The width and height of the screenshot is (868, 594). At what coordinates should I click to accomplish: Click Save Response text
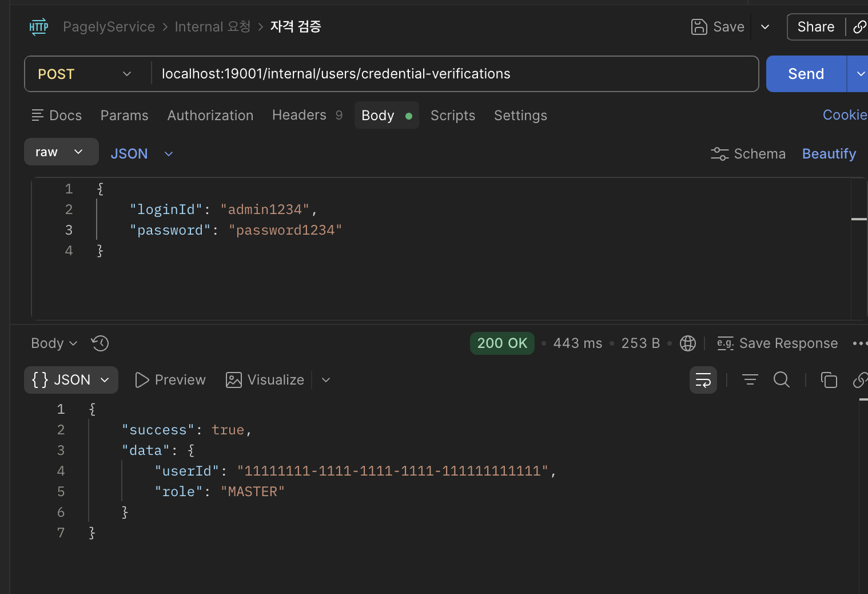(x=789, y=343)
